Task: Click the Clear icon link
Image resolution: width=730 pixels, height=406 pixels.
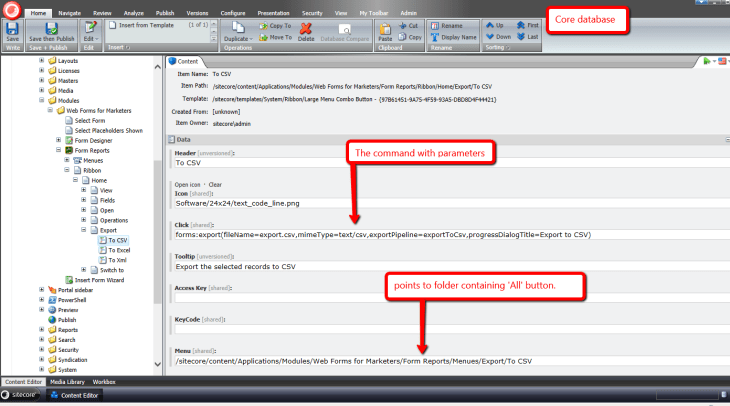Action: (x=215, y=185)
